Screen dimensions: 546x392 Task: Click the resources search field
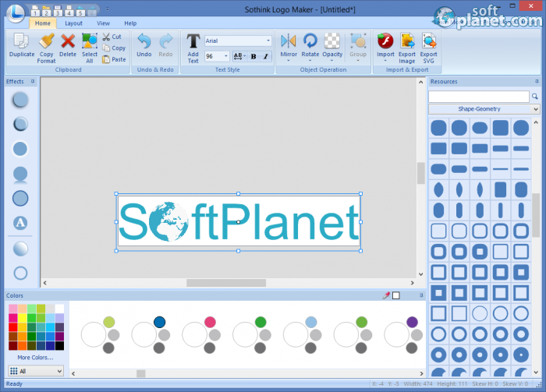pos(478,97)
